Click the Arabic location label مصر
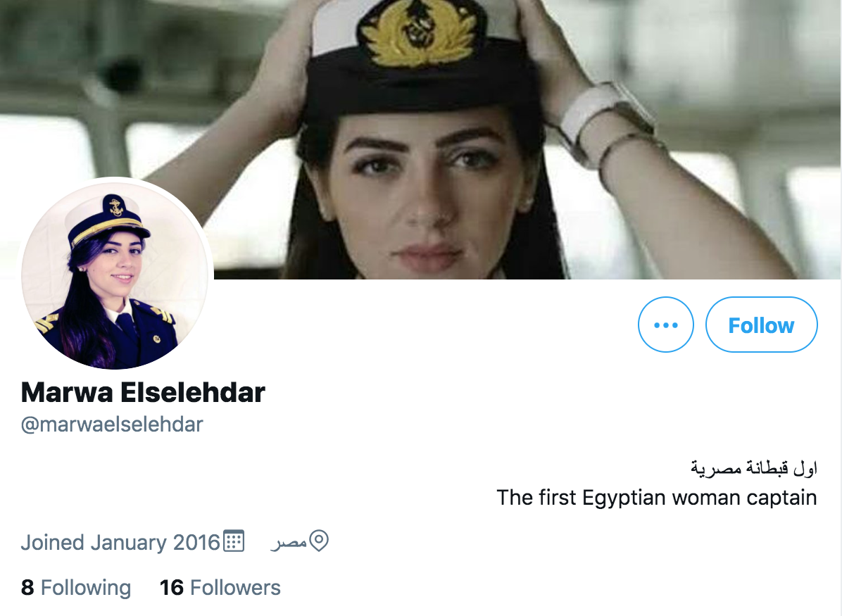This screenshot has height=616, width=842. [289, 542]
